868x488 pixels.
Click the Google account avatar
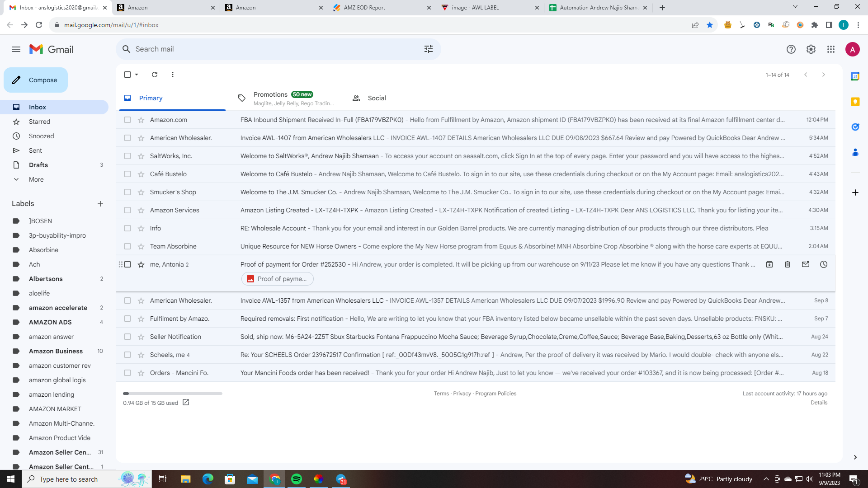pyautogui.click(x=853, y=49)
